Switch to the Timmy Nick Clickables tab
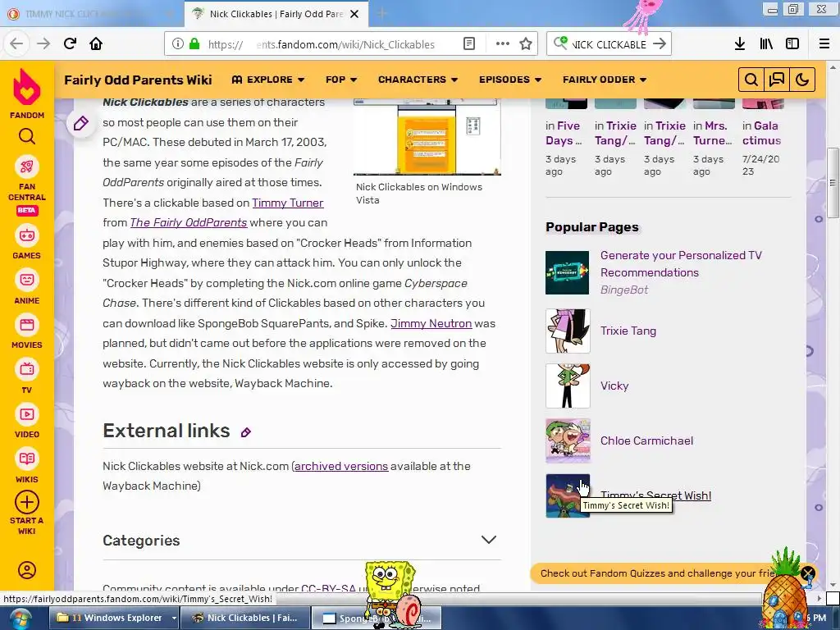The width and height of the screenshot is (840, 630). click(91, 14)
